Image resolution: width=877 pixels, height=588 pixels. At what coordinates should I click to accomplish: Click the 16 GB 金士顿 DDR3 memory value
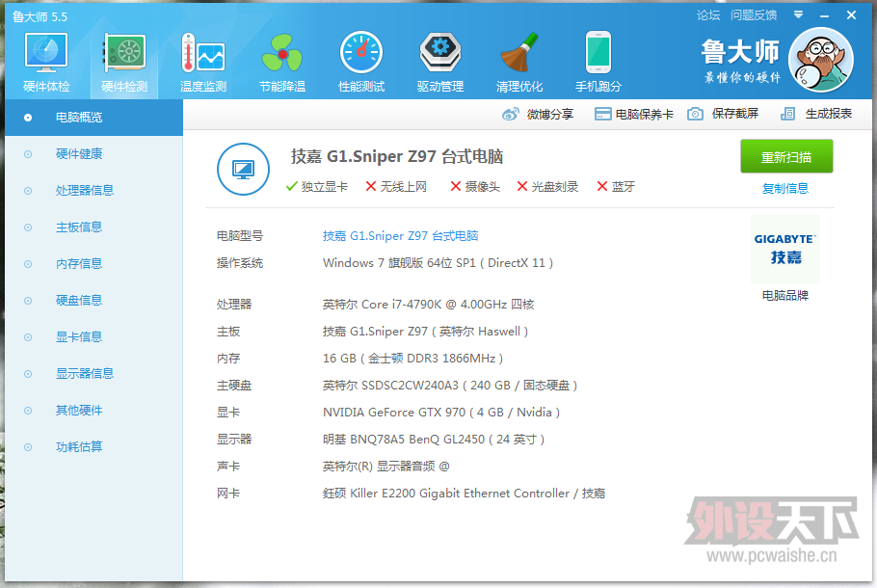coord(412,359)
